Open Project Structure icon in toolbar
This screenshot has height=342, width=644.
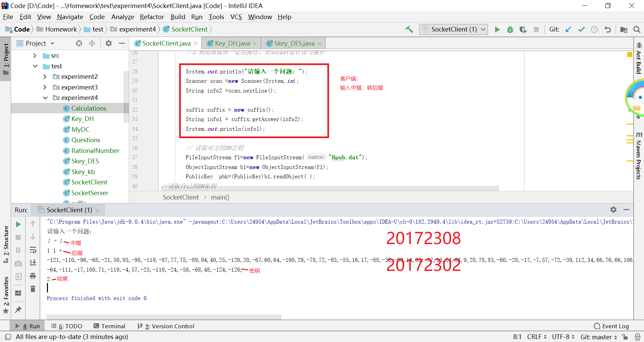(624, 30)
